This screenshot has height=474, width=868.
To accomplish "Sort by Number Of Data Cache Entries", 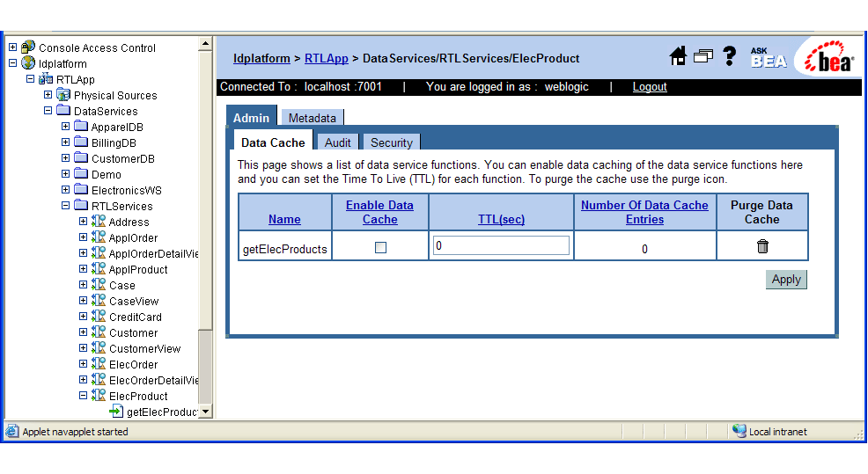I will (644, 213).
